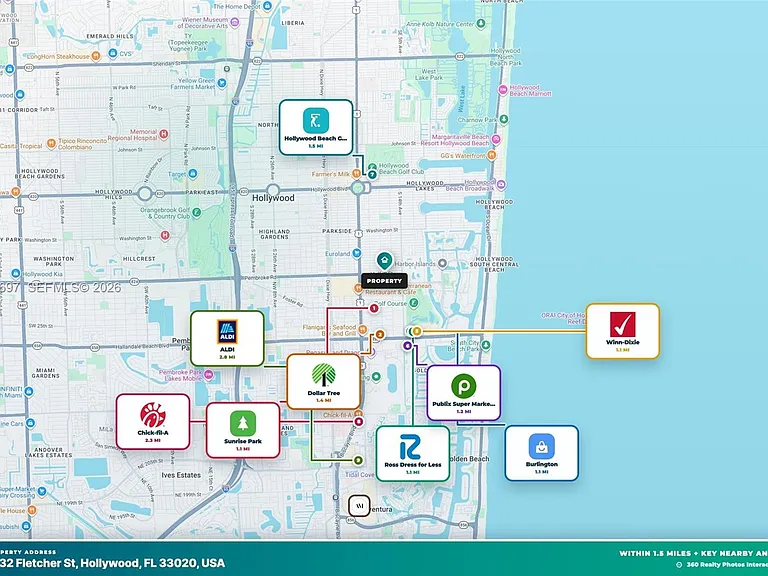This screenshot has height=576, width=768.
Task: Select the Target store map icon
Action: click(x=193, y=173)
